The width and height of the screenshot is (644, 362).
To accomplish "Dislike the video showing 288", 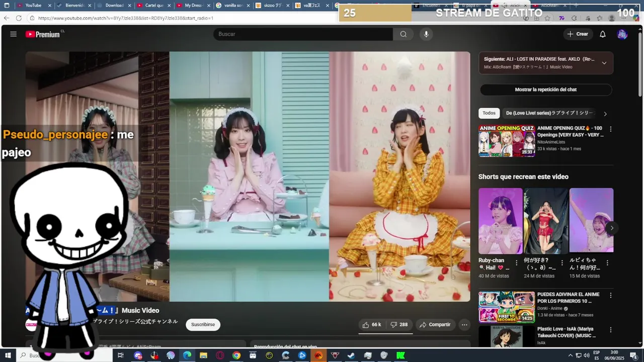I will point(399,325).
